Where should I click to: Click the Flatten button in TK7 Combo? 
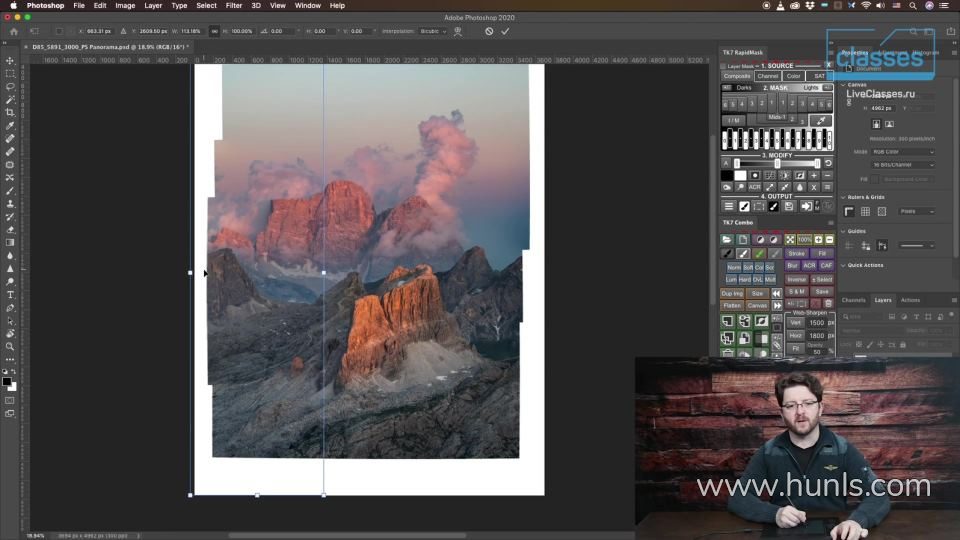pos(732,305)
